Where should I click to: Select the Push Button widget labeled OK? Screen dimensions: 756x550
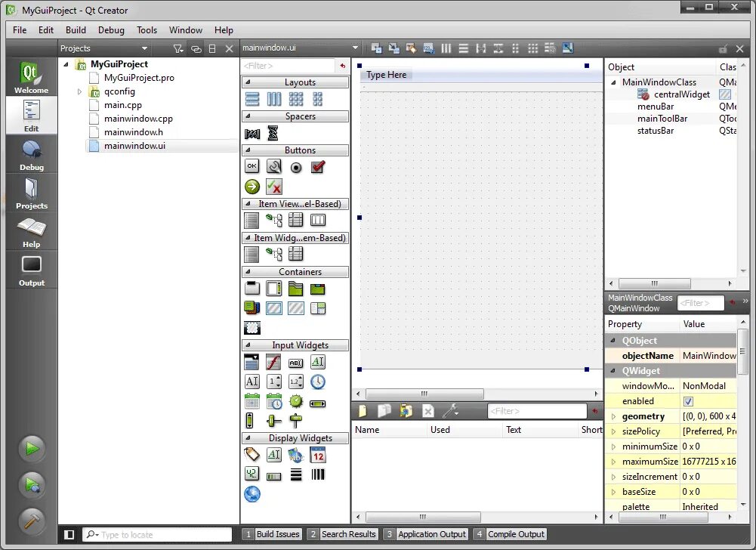point(252,166)
